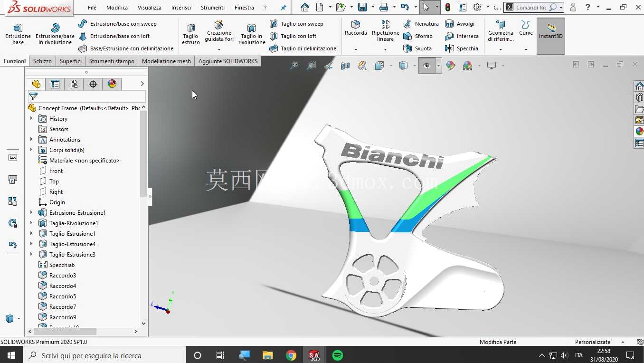
Task: Click the feature tree horizontal scrollbar
Action: pos(66,331)
